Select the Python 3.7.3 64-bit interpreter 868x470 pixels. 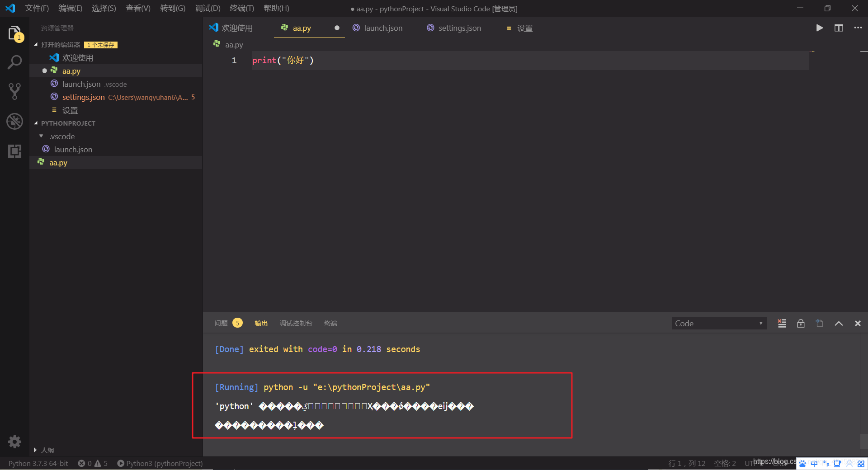pyautogui.click(x=38, y=464)
